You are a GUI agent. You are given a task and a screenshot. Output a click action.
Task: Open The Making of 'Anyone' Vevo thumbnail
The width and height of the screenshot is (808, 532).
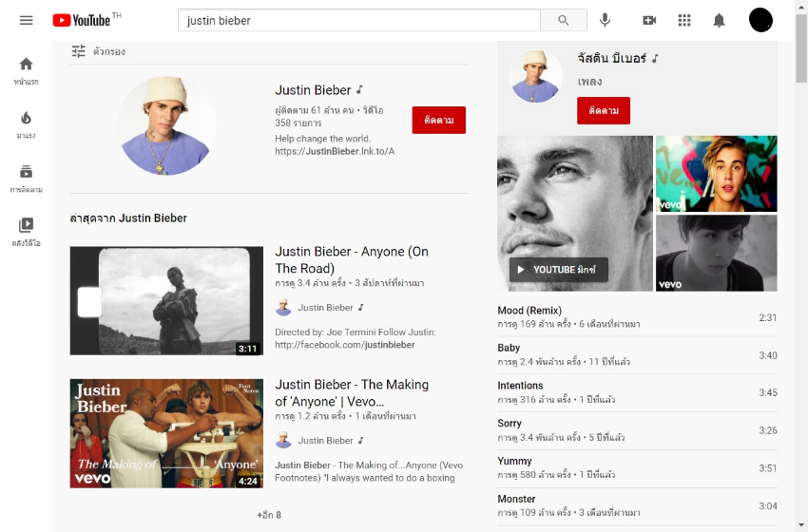(166, 433)
